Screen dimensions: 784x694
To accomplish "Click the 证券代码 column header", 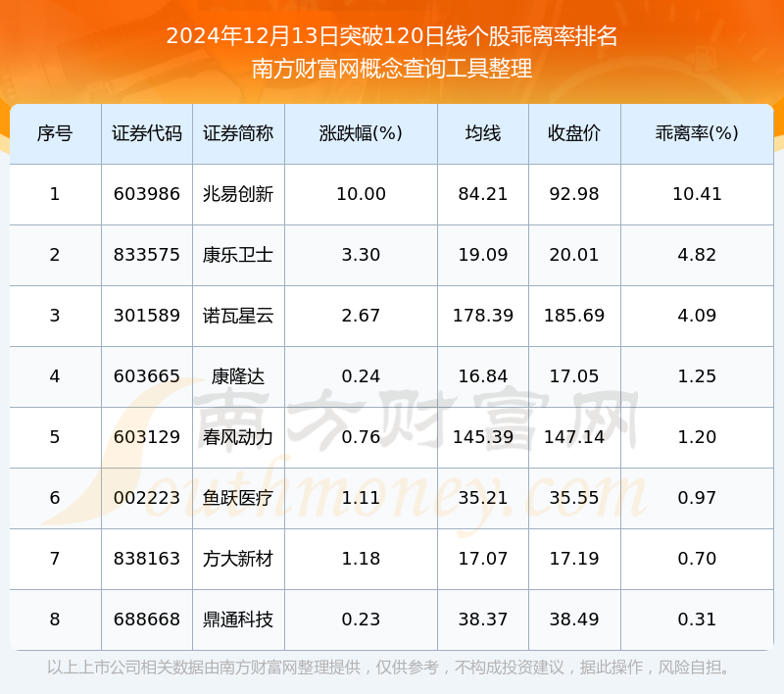I will [146, 133].
